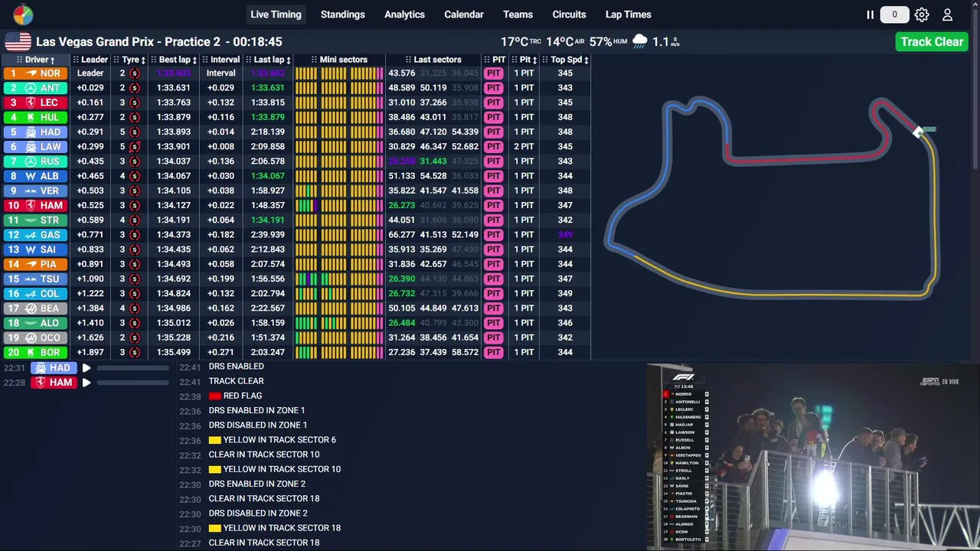Click the Track Clear status button
Image resolution: width=980 pixels, height=551 pixels.
[932, 41]
